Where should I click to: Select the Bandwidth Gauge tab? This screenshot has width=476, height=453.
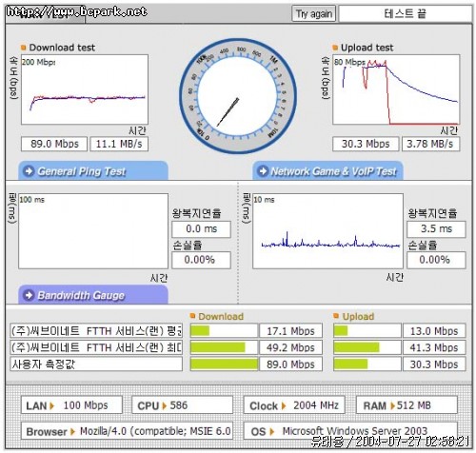93,295
